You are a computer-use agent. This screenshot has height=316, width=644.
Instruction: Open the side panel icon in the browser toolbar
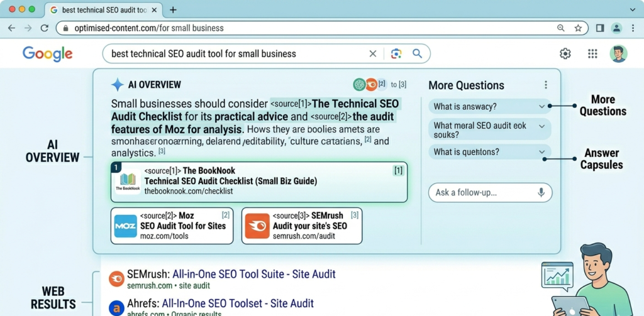600,28
